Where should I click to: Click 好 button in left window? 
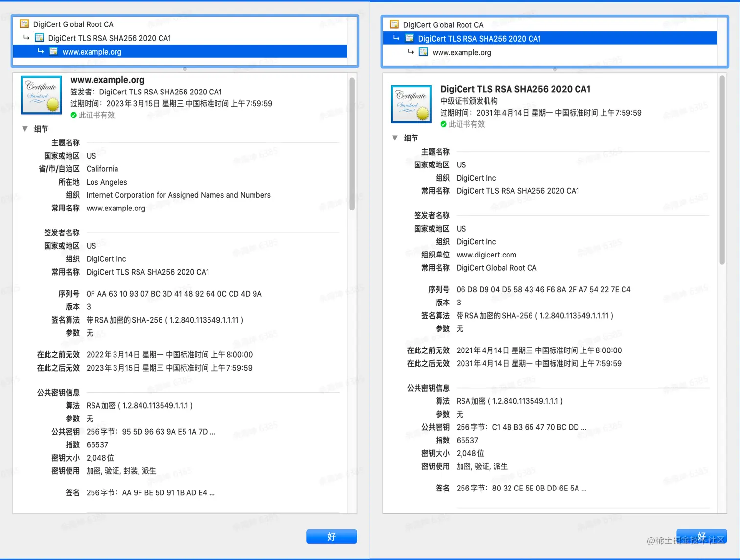click(332, 537)
